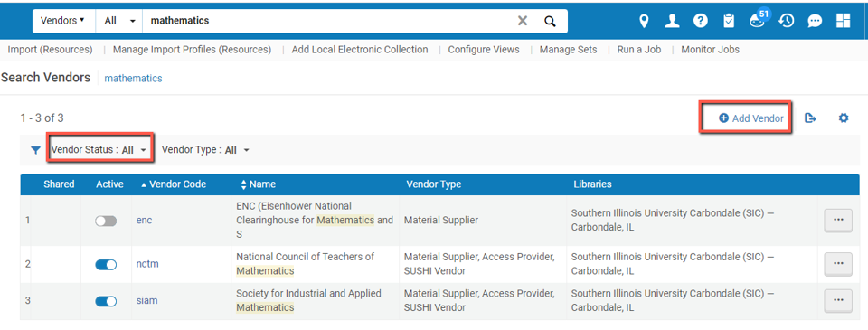The image size is (868, 330).
Task: Open the user profile icon
Action: coord(672,21)
